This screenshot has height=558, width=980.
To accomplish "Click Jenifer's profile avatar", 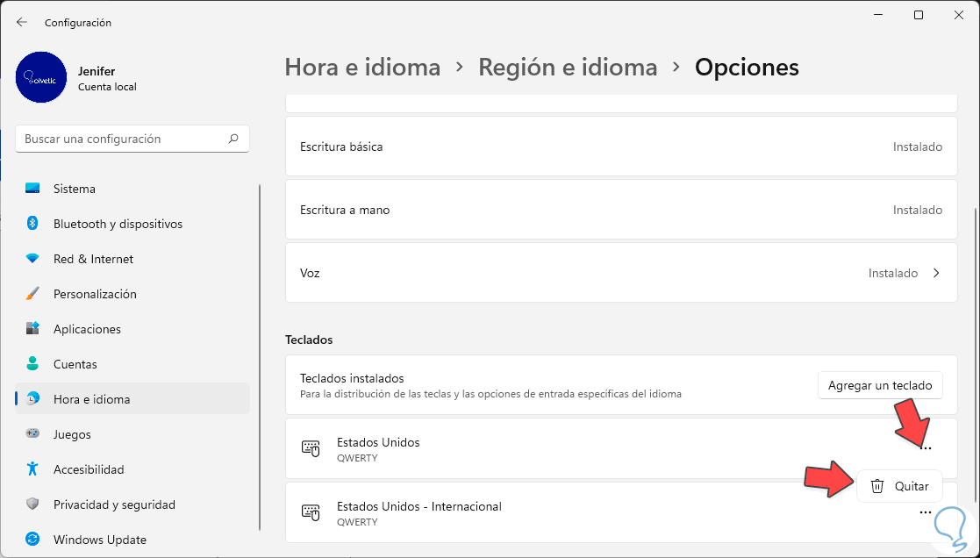I will point(41,77).
